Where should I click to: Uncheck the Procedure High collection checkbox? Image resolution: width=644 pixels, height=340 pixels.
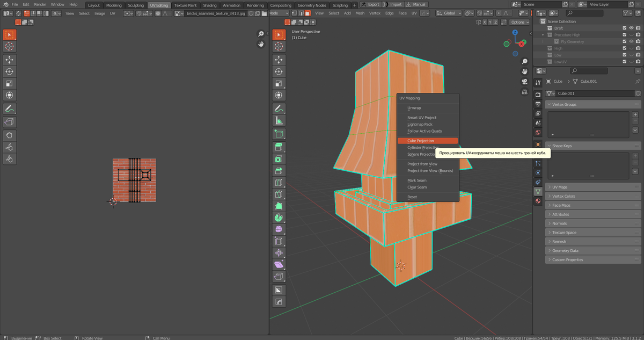(x=624, y=35)
